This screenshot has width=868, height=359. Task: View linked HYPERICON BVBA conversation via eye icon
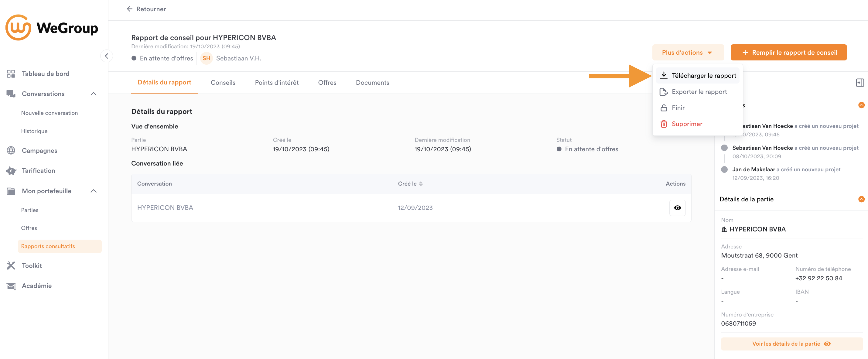(x=677, y=208)
